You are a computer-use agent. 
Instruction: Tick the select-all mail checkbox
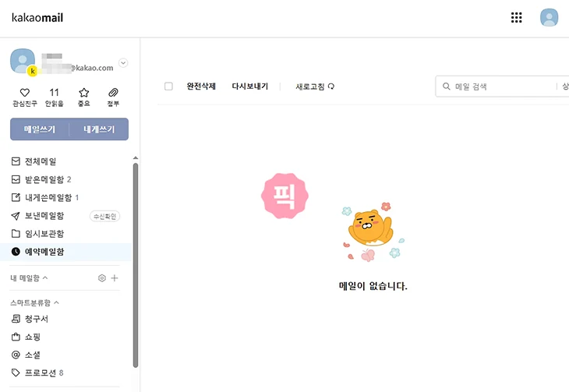point(168,87)
